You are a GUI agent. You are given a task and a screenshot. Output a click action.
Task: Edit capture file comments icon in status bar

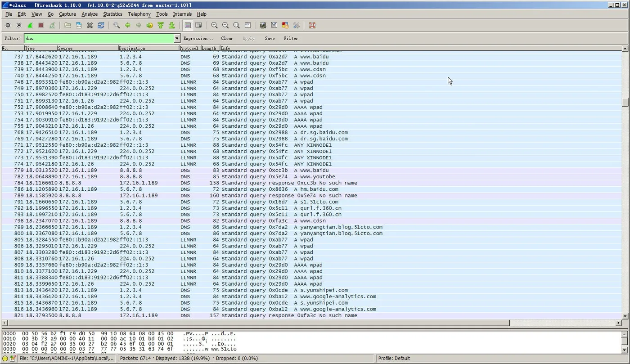point(13,359)
